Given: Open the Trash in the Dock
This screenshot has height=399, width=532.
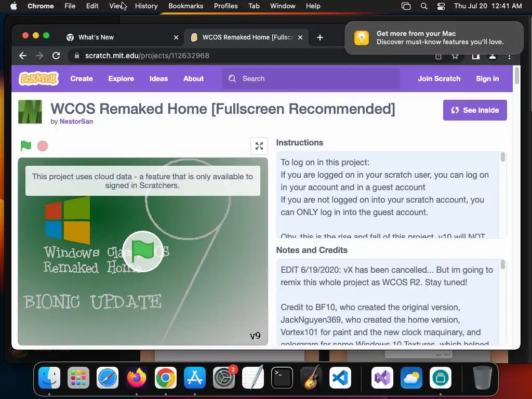Looking at the screenshot, I should tap(483, 378).
